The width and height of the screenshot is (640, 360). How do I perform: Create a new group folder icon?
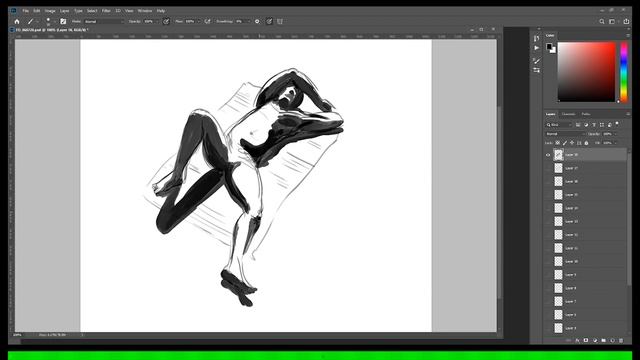click(x=603, y=340)
